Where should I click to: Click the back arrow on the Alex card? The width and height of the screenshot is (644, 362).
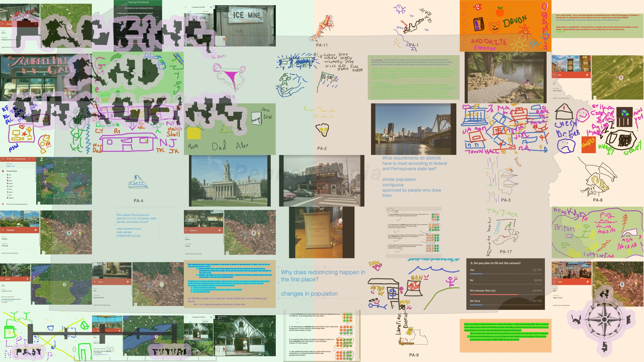(x=554, y=282)
